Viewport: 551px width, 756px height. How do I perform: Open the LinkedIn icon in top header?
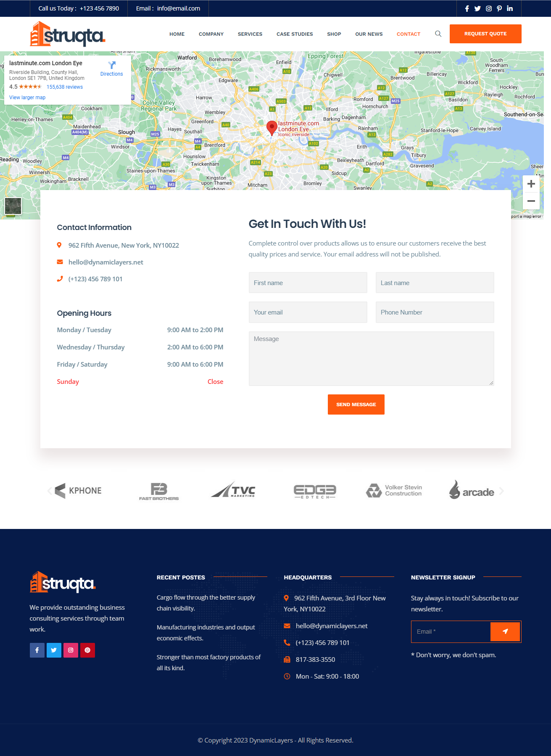pos(510,8)
